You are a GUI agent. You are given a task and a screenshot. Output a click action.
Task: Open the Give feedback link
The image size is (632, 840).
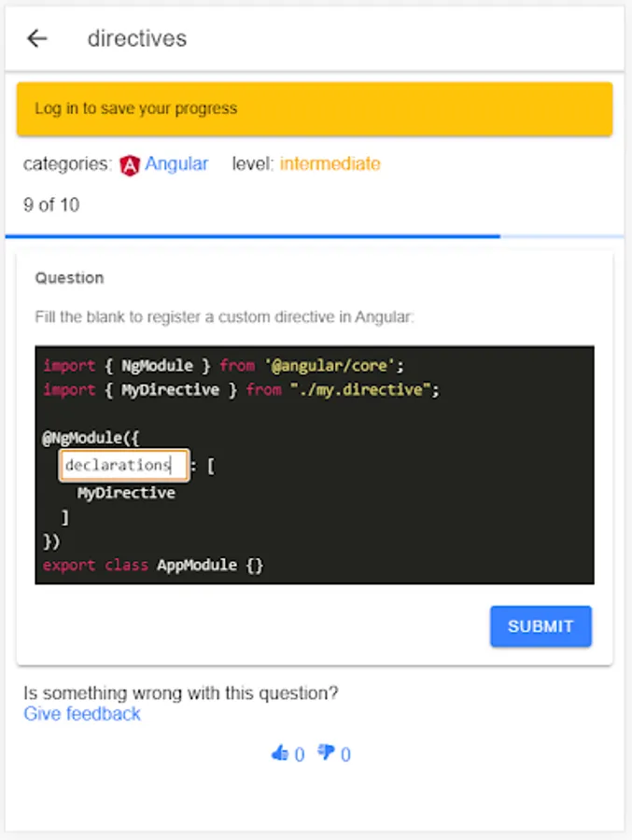(82, 714)
